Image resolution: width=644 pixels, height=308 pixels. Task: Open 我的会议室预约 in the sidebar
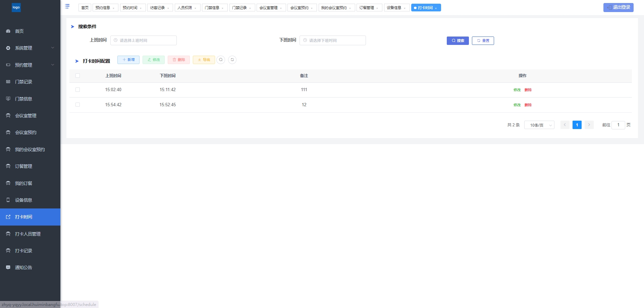[x=30, y=149]
